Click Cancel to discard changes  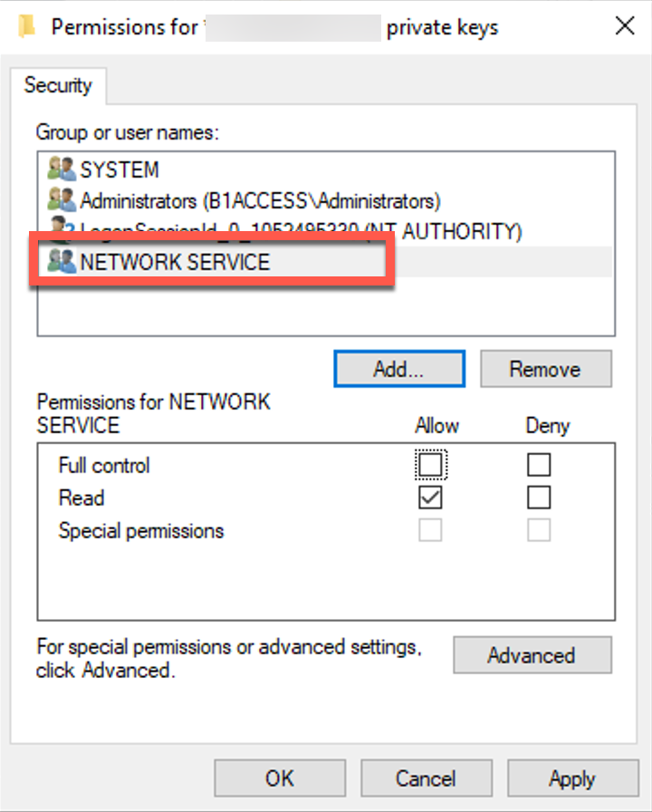coord(427,778)
